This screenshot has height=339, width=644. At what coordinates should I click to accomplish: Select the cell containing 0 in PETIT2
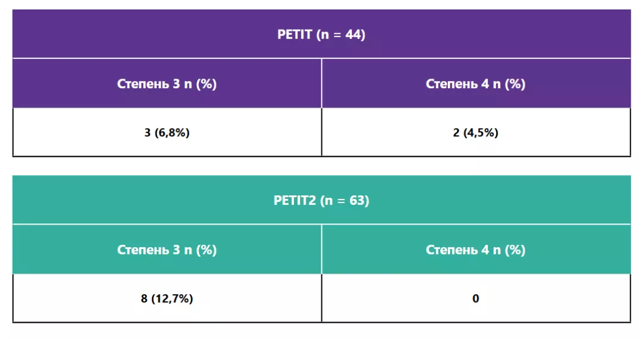coord(475,298)
